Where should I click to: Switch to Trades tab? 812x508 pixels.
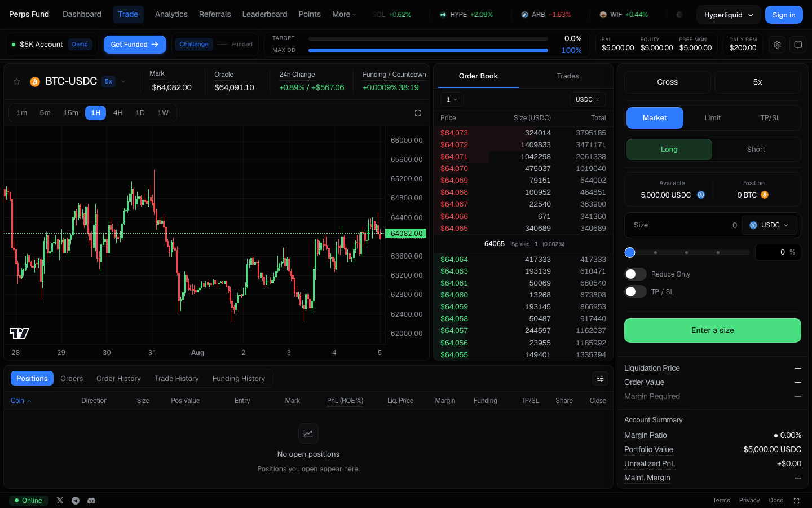(x=568, y=76)
